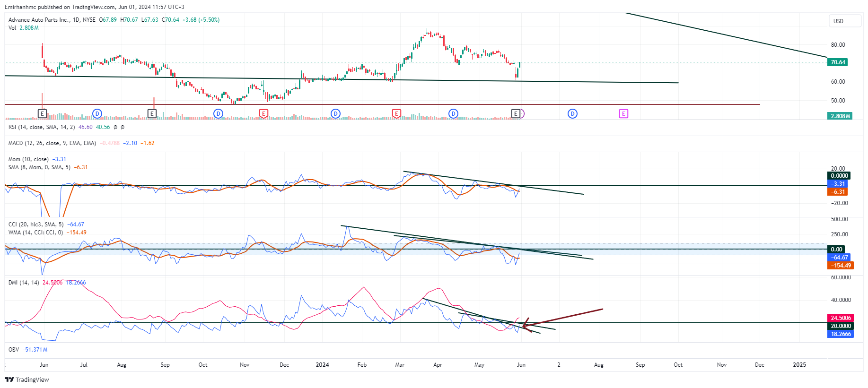This screenshot has width=868, height=388.
Task: Select the Mom (10, close) indicator legend
Action: click(x=28, y=159)
